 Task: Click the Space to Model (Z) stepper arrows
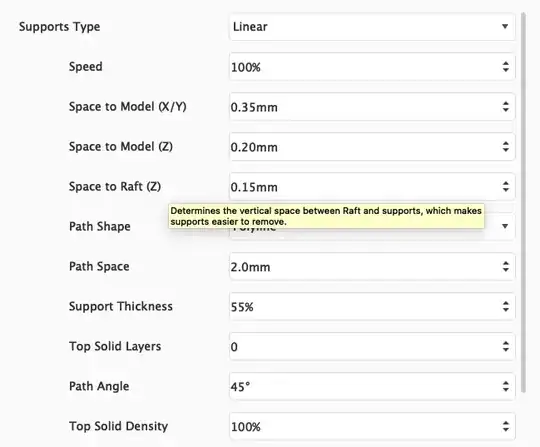(x=505, y=146)
